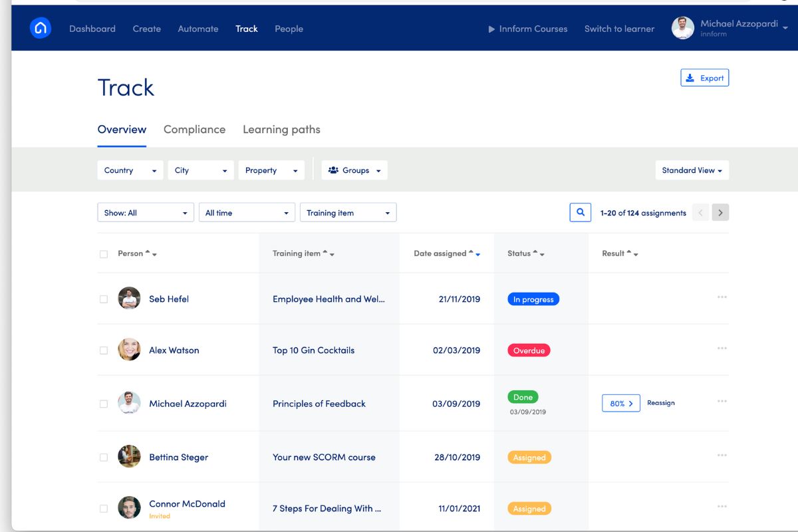
Task: Open the Standard View dropdown
Action: tap(692, 170)
